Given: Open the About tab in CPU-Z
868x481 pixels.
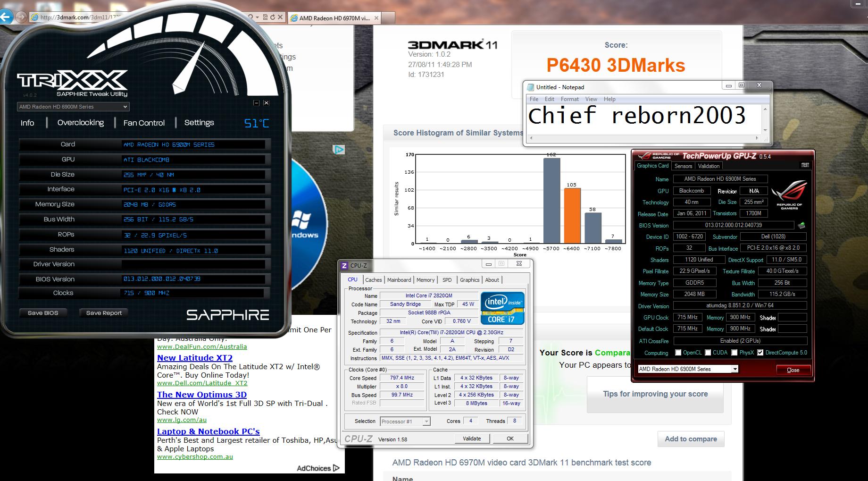Looking at the screenshot, I should point(492,280).
